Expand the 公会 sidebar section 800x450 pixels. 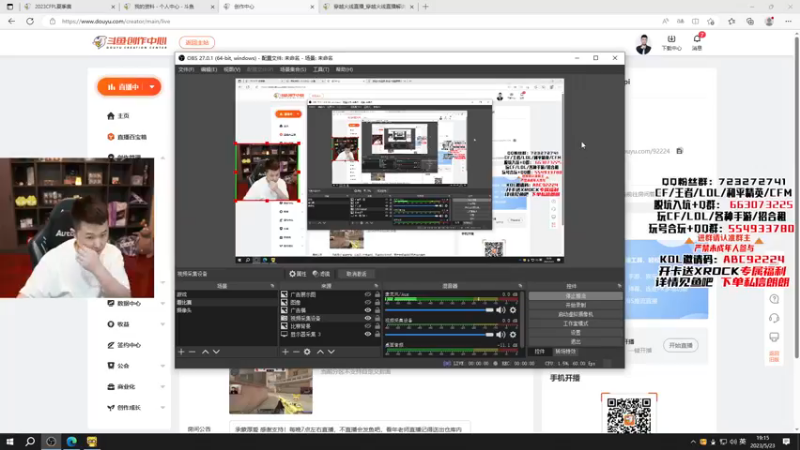[x=163, y=366]
